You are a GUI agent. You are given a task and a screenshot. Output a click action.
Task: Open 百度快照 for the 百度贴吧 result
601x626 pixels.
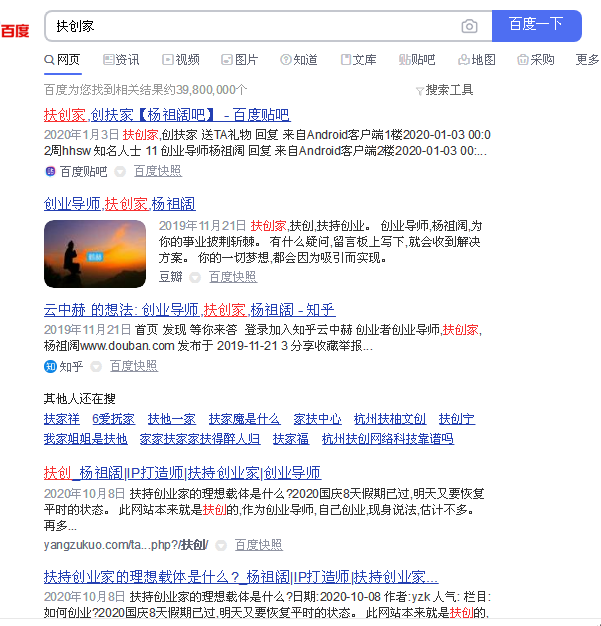[x=158, y=171]
